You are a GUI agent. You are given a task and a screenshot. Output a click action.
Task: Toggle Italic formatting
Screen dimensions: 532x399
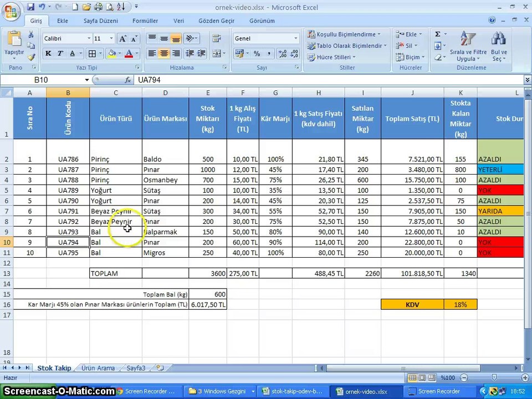click(60, 53)
